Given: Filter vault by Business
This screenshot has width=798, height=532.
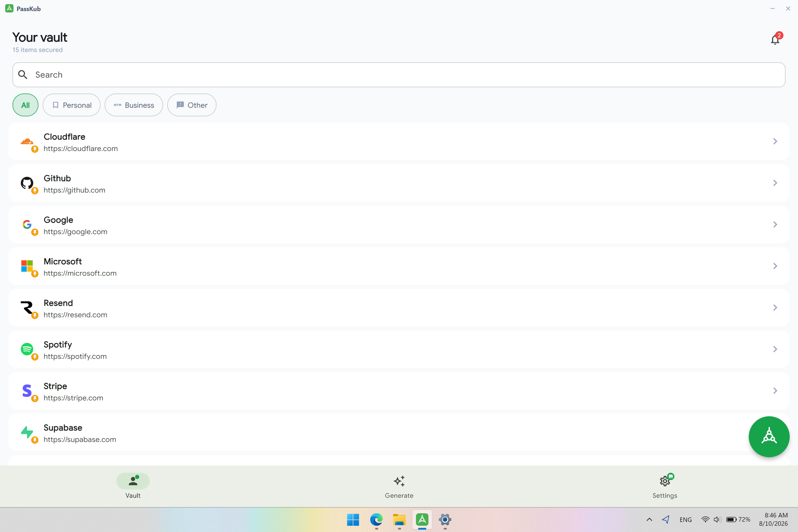Looking at the screenshot, I should click(134, 105).
